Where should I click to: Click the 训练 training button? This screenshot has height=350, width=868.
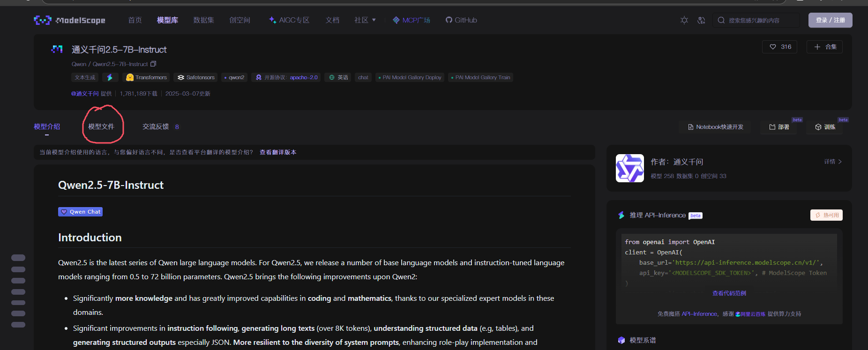click(825, 127)
